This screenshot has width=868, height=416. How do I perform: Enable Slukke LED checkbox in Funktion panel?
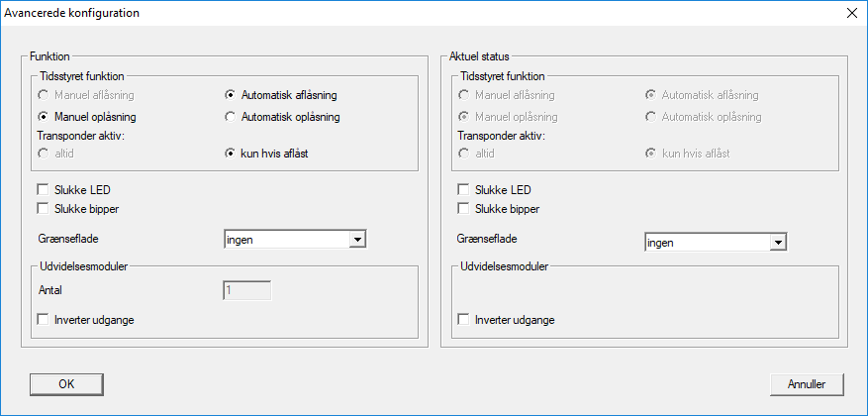point(43,189)
